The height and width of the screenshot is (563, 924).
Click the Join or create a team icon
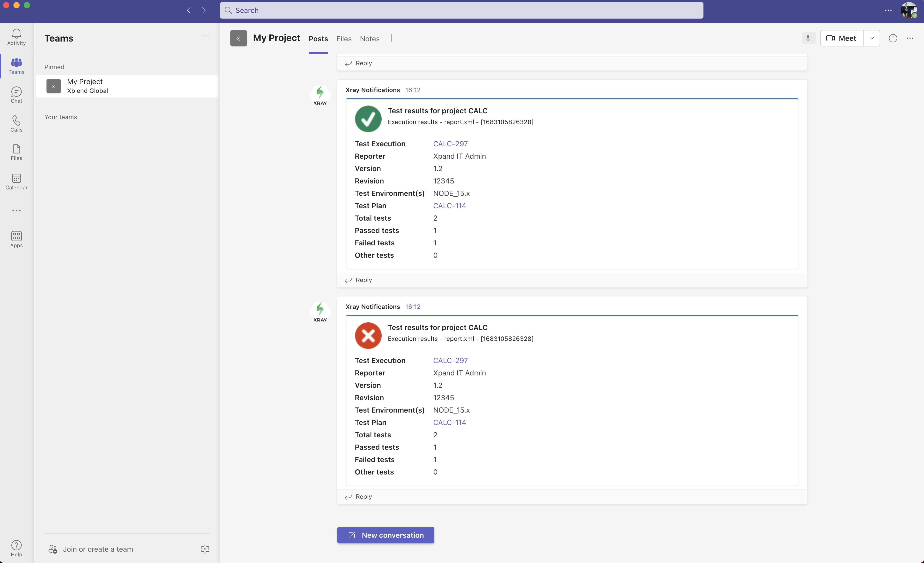click(52, 549)
